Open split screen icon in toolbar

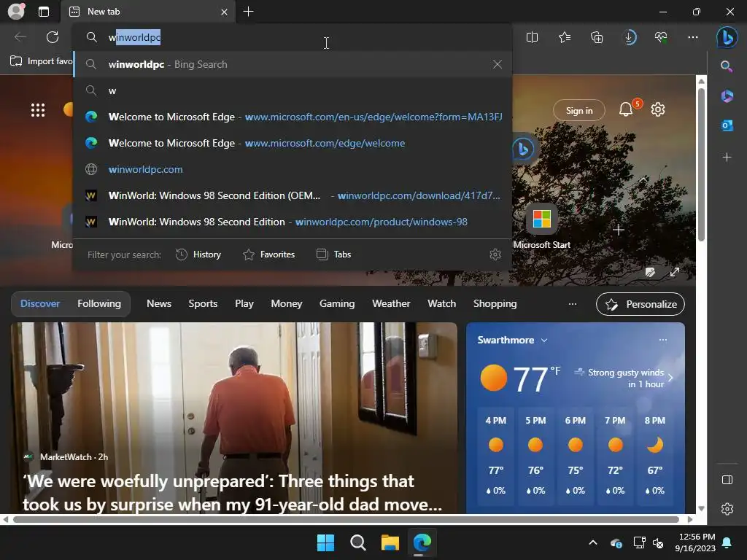[532, 37]
